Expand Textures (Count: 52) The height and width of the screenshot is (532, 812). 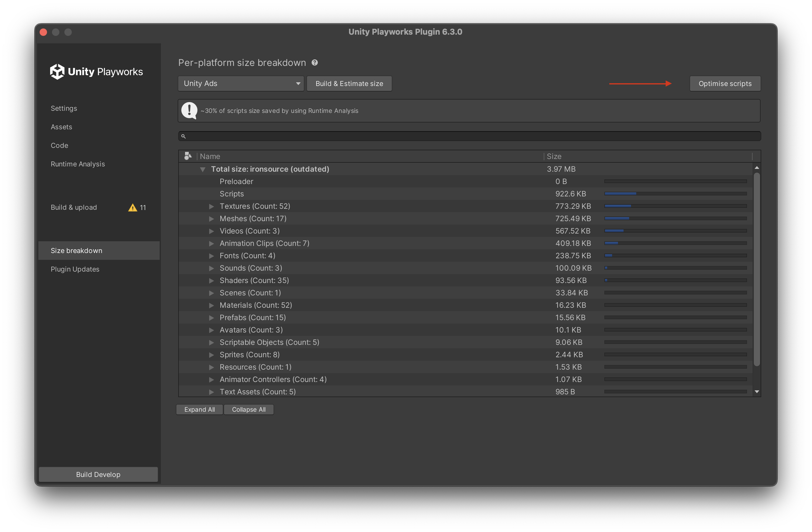(x=212, y=206)
